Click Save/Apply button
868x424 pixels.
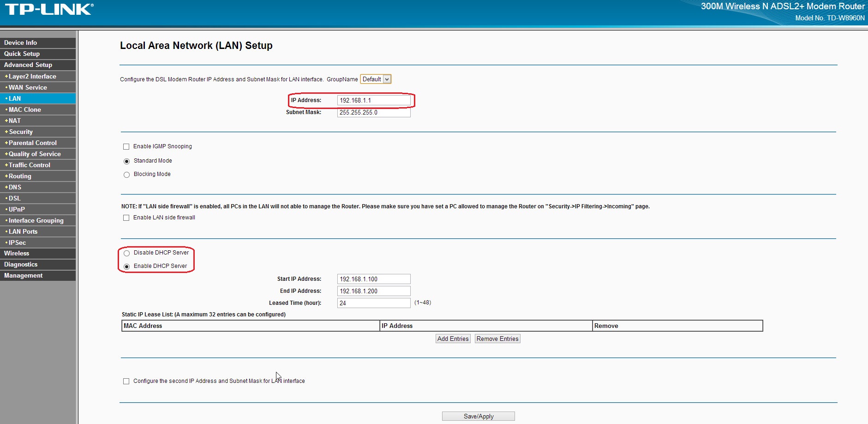pos(479,416)
